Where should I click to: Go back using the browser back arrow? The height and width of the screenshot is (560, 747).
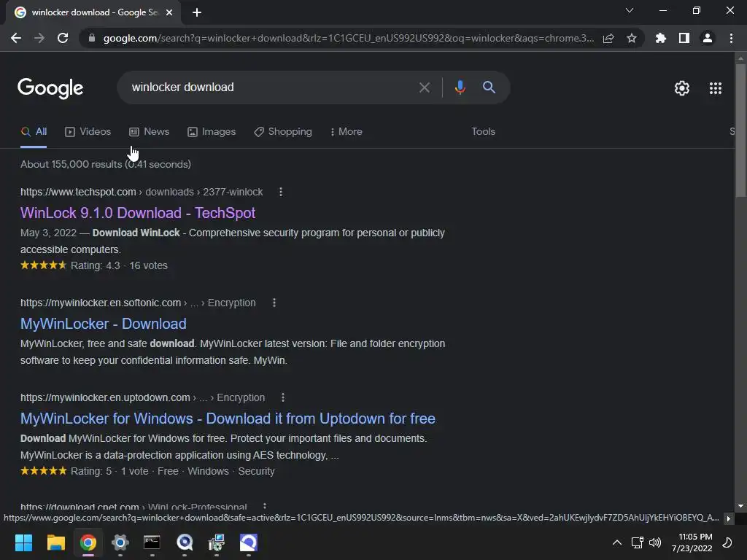[x=16, y=38]
